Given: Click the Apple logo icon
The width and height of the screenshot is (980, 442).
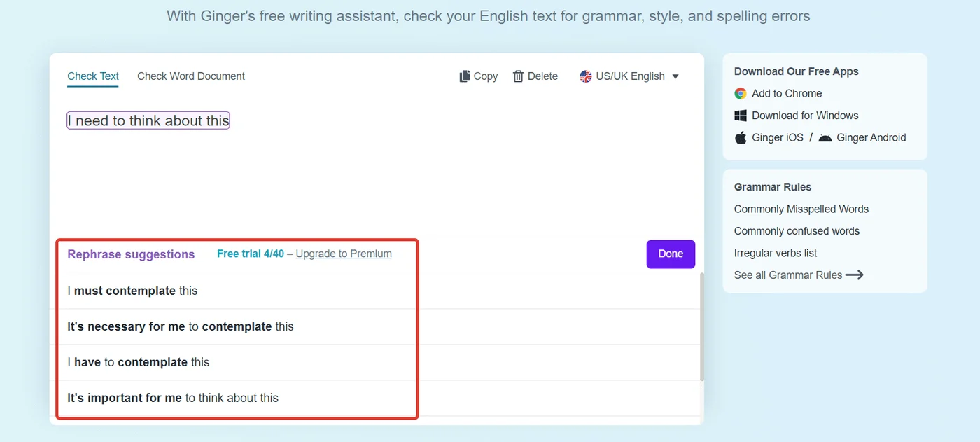Looking at the screenshot, I should [x=741, y=138].
